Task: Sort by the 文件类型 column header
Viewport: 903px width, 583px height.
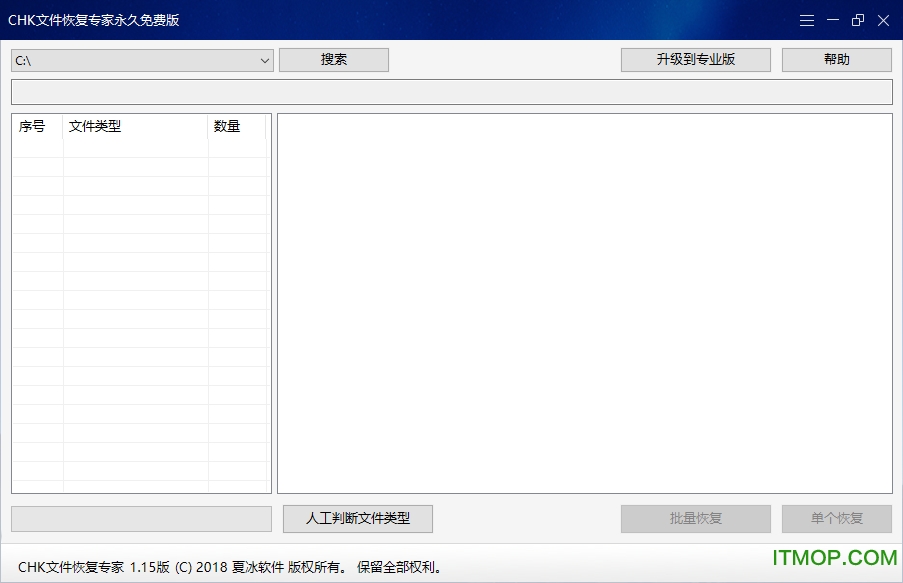Action: coord(135,126)
